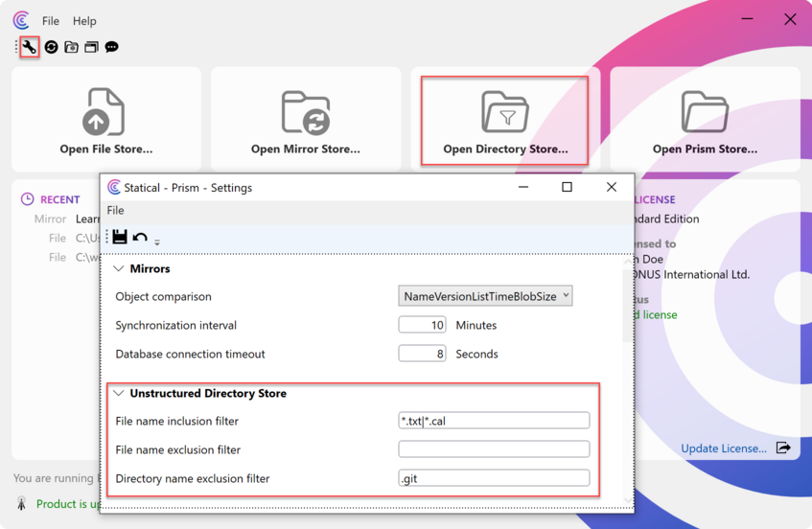This screenshot has width=812, height=529.
Task: Click the product status figure icon
Action: point(21,503)
